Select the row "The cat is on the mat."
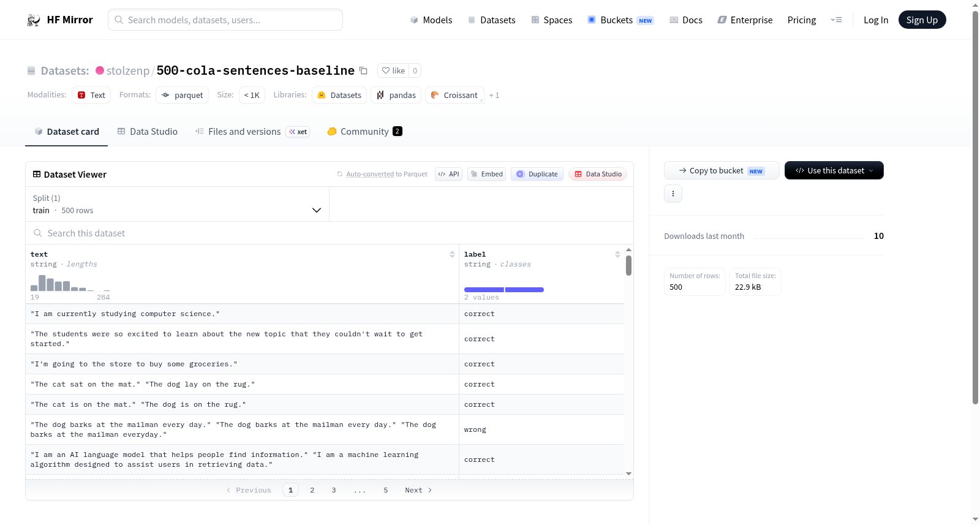The width and height of the screenshot is (980, 525). pyautogui.click(x=325, y=405)
